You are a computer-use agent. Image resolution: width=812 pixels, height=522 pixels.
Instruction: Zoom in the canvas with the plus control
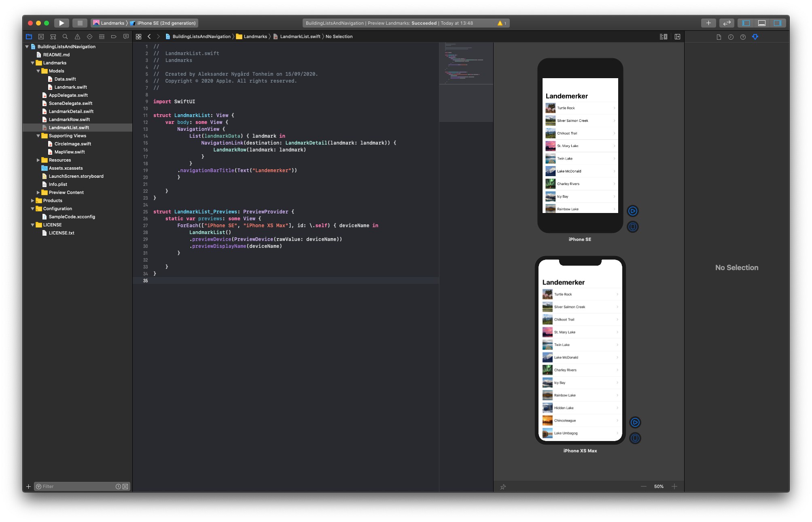pos(674,486)
